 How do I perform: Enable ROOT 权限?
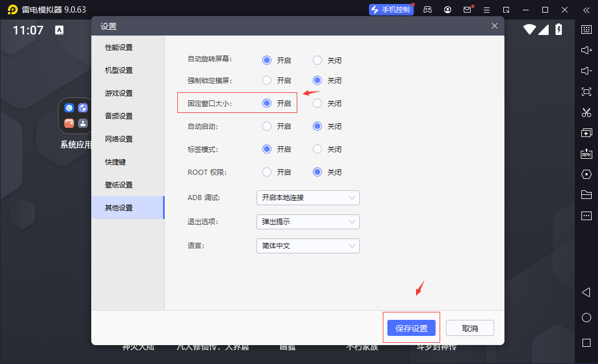click(x=267, y=172)
